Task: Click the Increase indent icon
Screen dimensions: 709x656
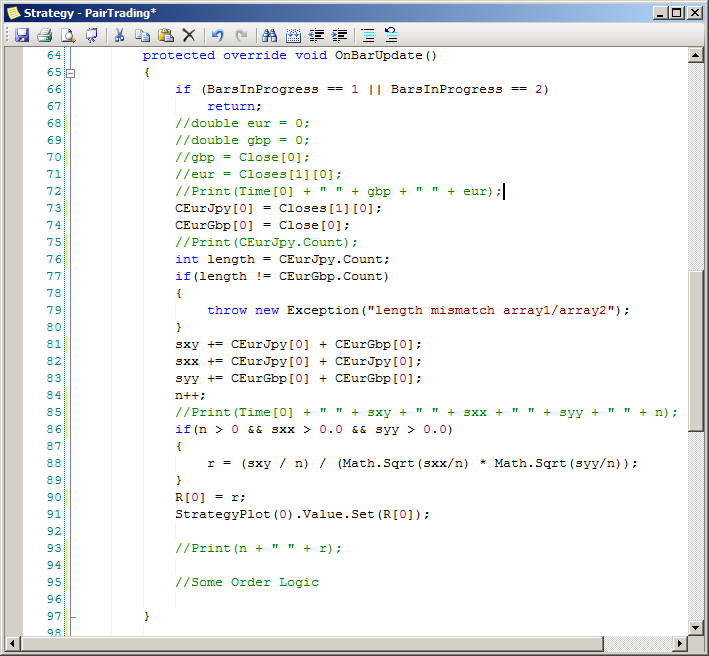Action: pyautogui.click(x=340, y=35)
